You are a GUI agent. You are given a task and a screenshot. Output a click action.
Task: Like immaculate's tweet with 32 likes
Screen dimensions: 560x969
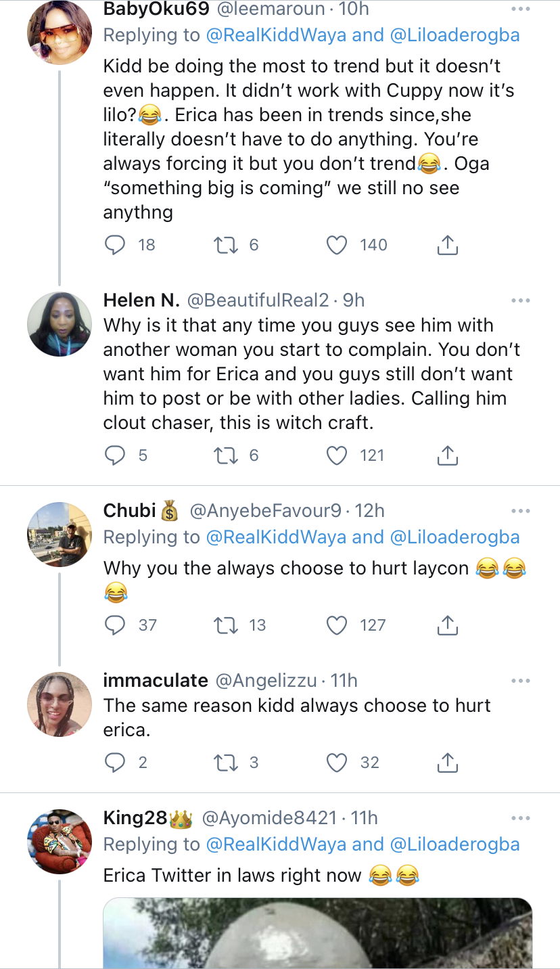[x=337, y=763]
